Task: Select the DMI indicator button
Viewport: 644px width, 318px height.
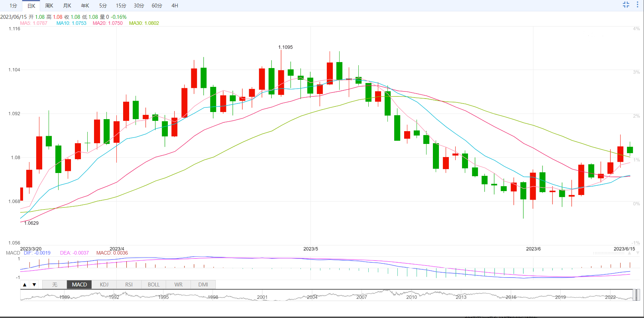Action: coord(203,285)
